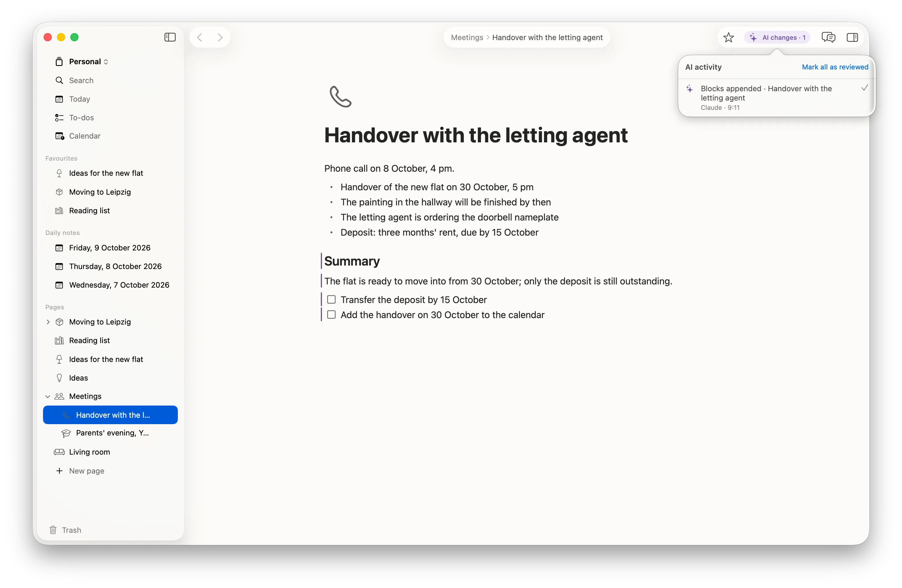Open Blocks appended activity entry

tap(776, 97)
